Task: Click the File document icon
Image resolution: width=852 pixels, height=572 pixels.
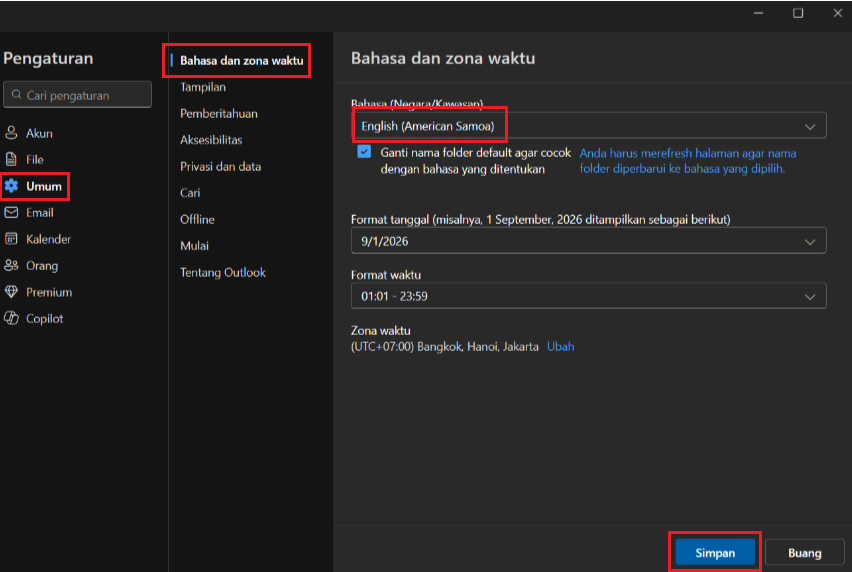Action: [x=11, y=159]
